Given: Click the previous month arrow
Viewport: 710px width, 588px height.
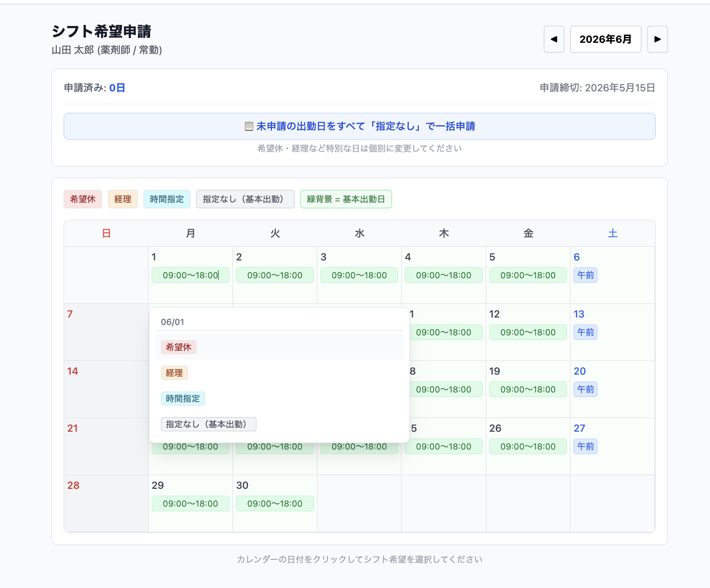Looking at the screenshot, I should [553, 39].
